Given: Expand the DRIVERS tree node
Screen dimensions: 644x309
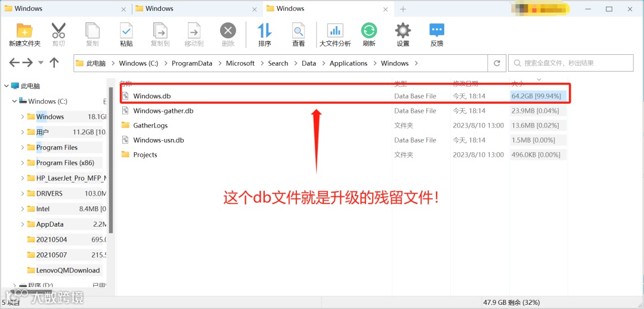Looking at the screenshot, I should click(23, 193).
